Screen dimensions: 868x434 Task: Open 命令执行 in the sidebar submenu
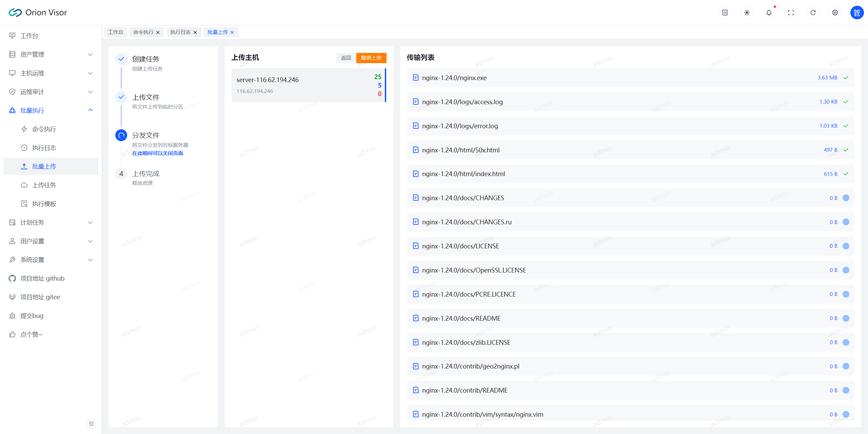44,129
